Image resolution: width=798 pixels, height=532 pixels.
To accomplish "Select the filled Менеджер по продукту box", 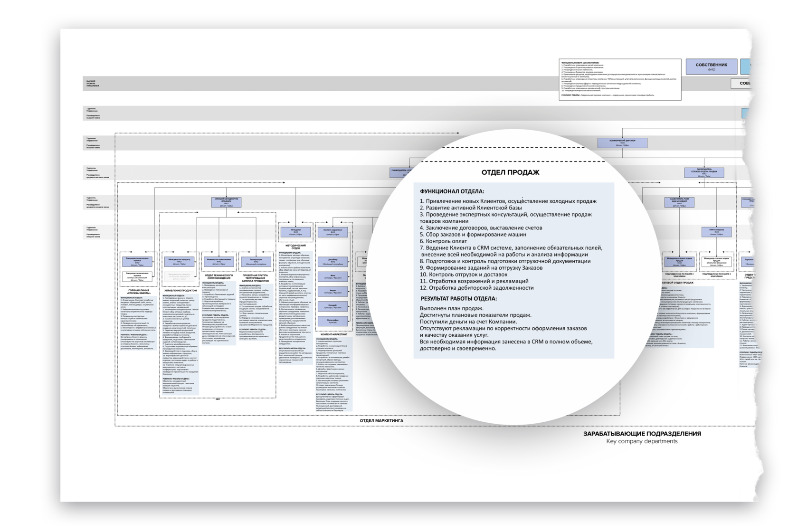I will (179, 261).
